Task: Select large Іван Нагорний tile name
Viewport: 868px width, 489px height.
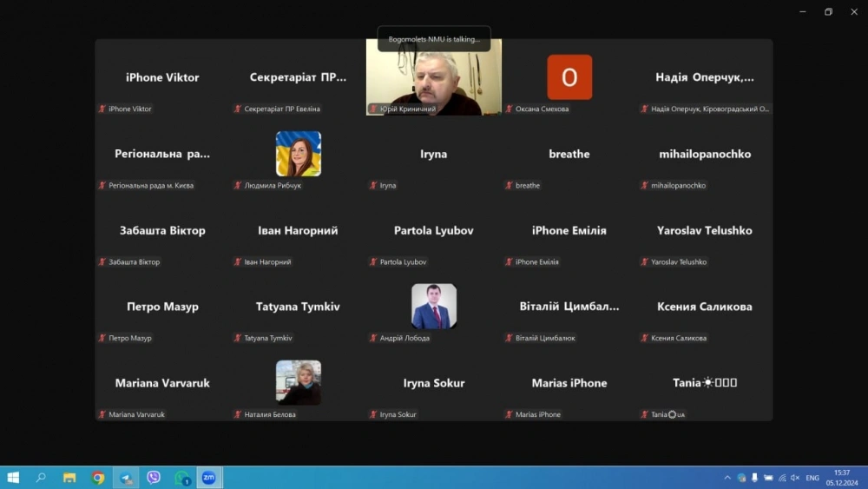Action: coord(298,230)
